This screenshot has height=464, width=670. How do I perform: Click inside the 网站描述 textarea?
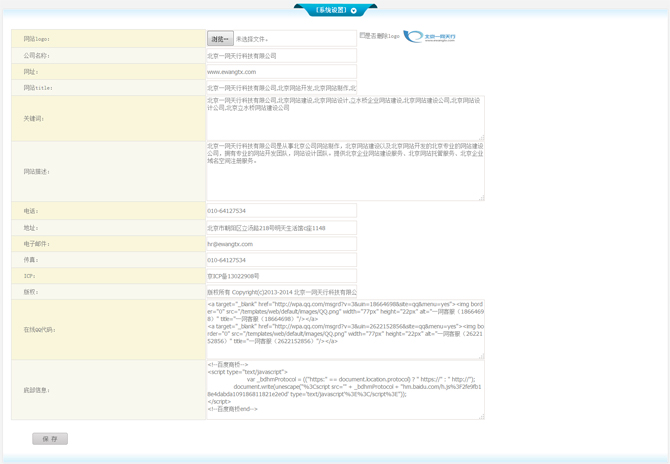[344, 171]
